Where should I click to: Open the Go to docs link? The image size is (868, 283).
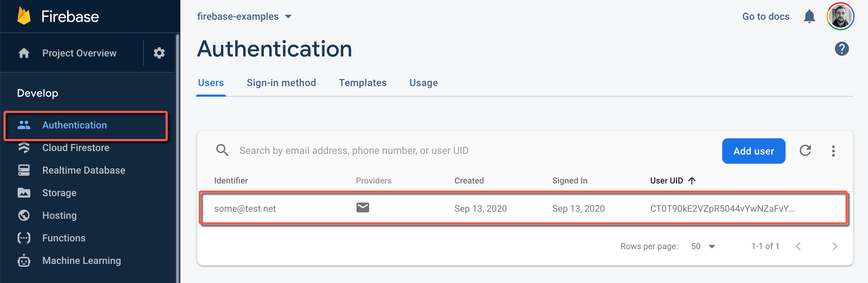766,17
